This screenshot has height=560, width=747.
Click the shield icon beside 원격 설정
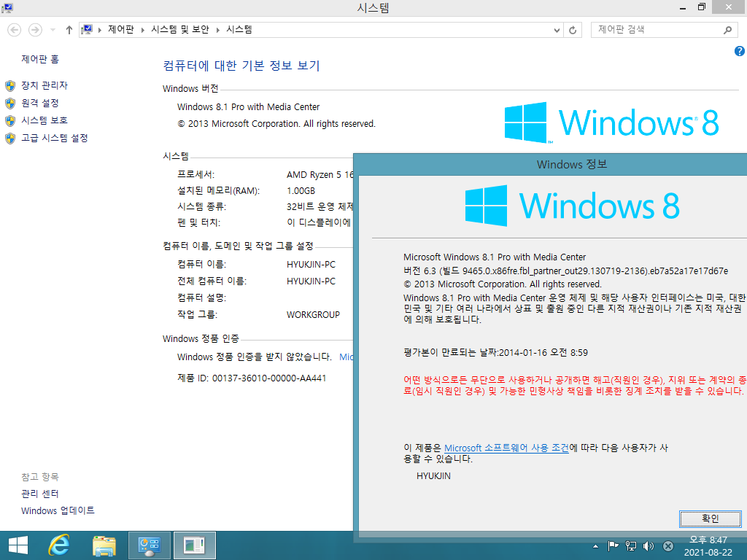pos(10,104)
